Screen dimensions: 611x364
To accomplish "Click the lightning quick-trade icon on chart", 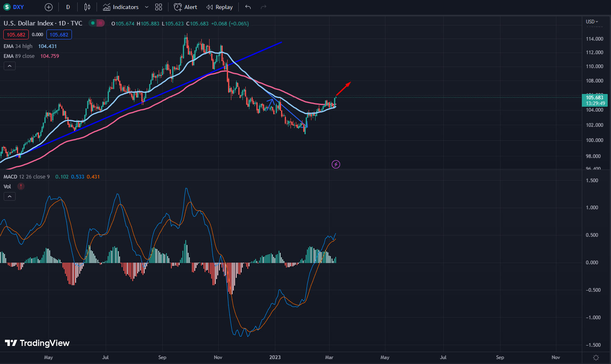I will (336, 164).
